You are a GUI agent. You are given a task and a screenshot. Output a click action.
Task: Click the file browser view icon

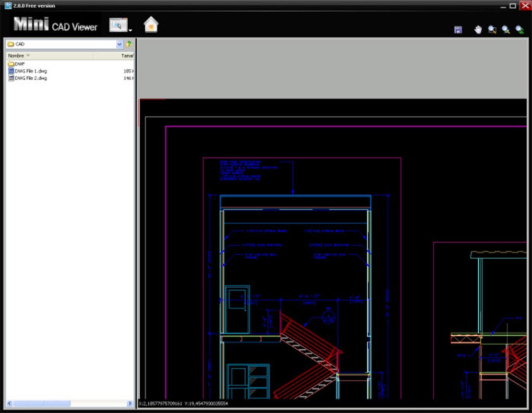point(118,25)
